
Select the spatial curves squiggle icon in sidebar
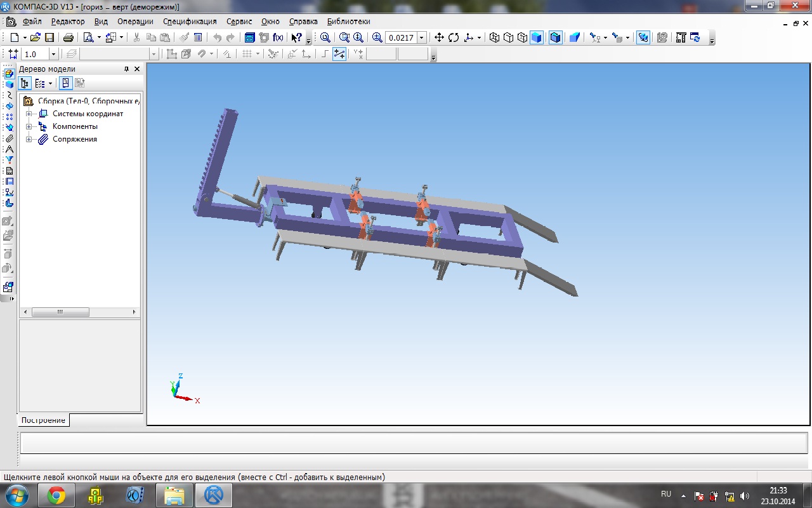[9, 95]
